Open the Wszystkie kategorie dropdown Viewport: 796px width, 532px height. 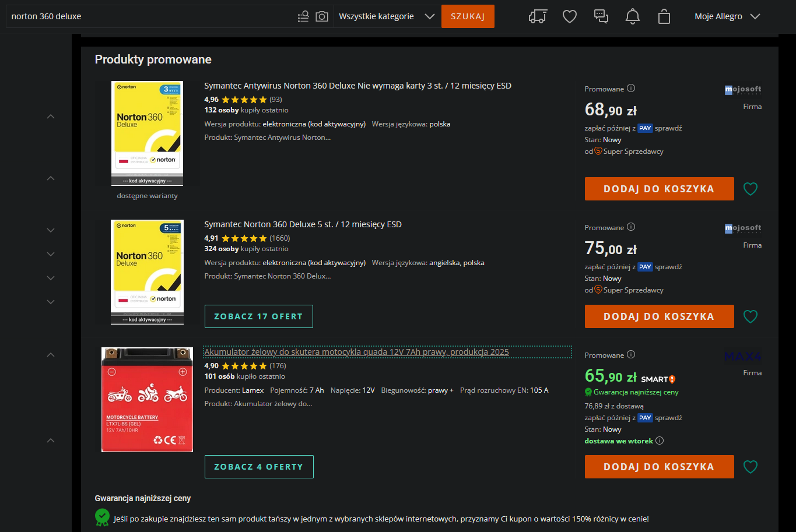coord(387,16)
